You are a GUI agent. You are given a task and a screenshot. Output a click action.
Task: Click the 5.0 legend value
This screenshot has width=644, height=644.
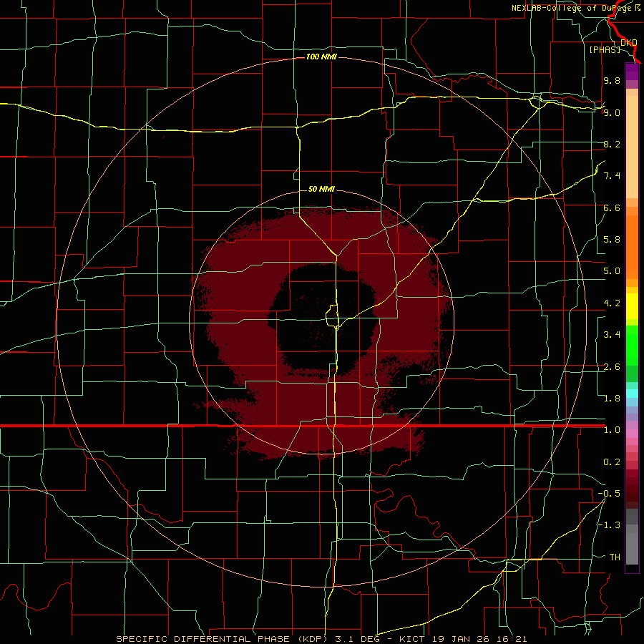[612, 271]
